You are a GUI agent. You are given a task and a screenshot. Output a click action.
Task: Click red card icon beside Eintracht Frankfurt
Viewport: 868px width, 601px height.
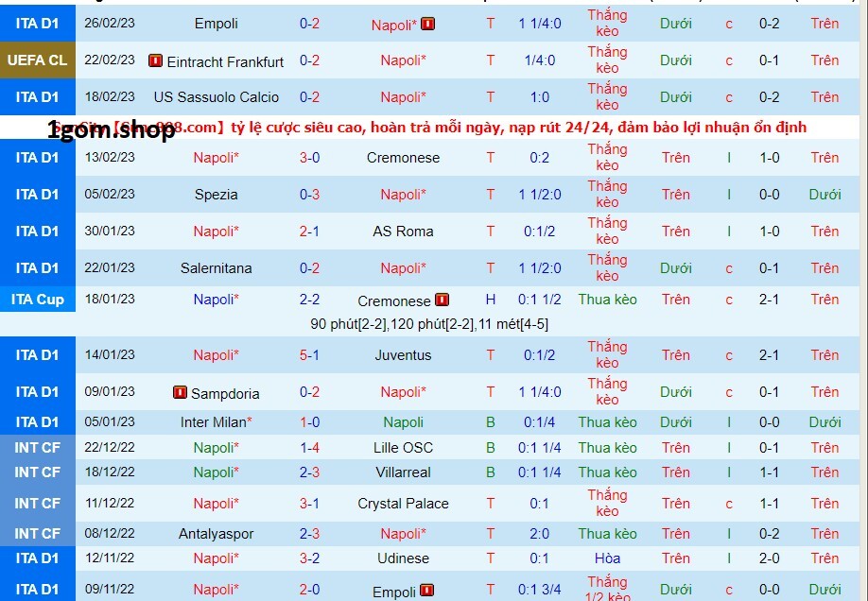pos(155,61)
